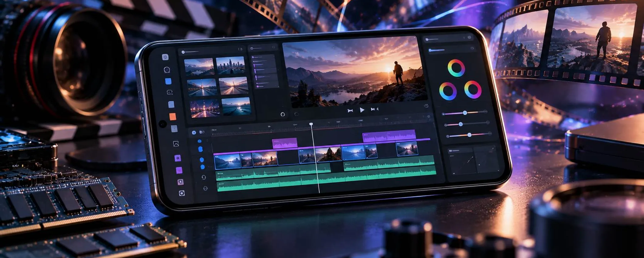Open the image icon in the sidebar

click(x=176, y=144)
